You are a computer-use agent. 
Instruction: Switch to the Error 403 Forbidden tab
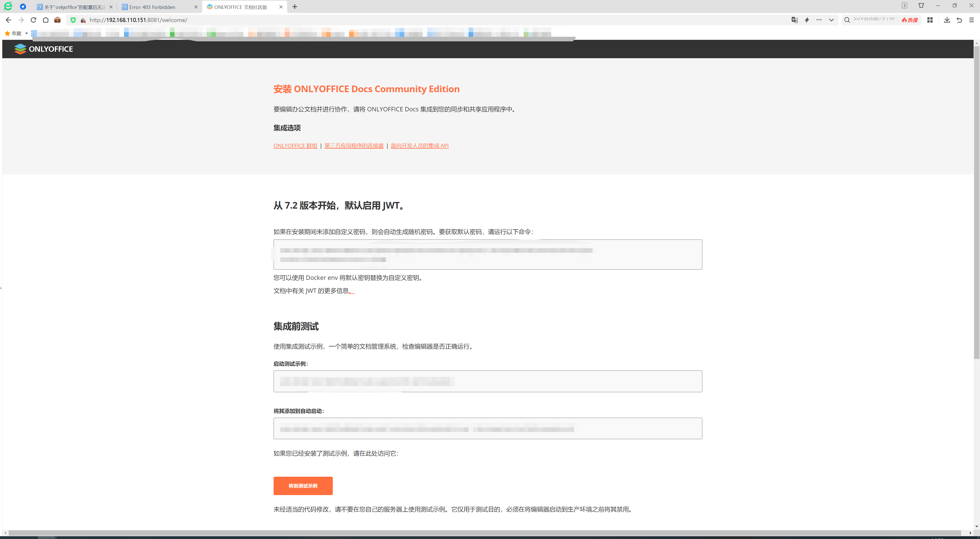152,7
